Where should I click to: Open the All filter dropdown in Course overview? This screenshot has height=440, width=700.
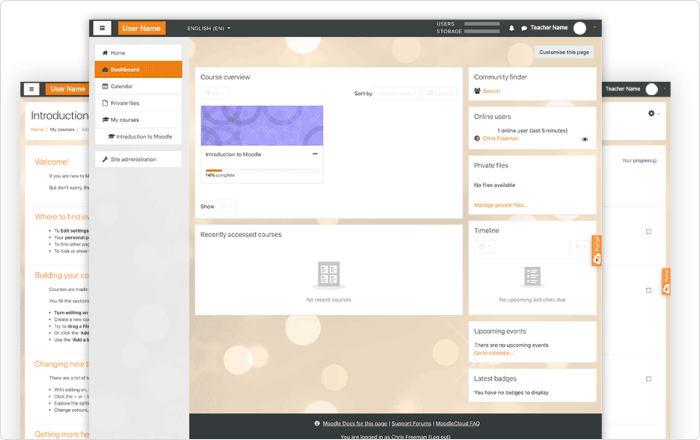tap(215, 93)
